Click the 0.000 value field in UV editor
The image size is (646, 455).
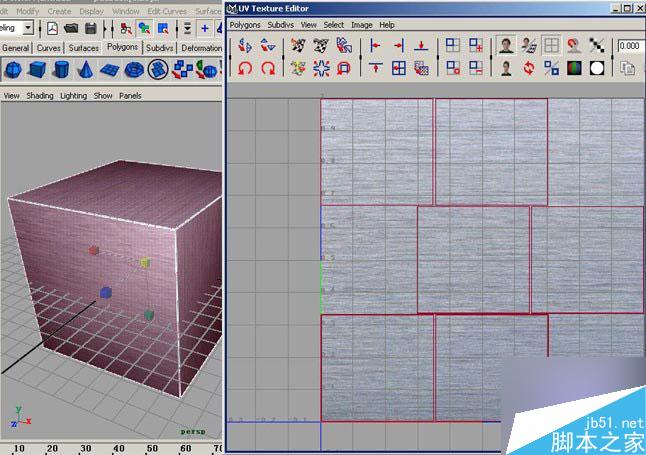click(630, 45)
